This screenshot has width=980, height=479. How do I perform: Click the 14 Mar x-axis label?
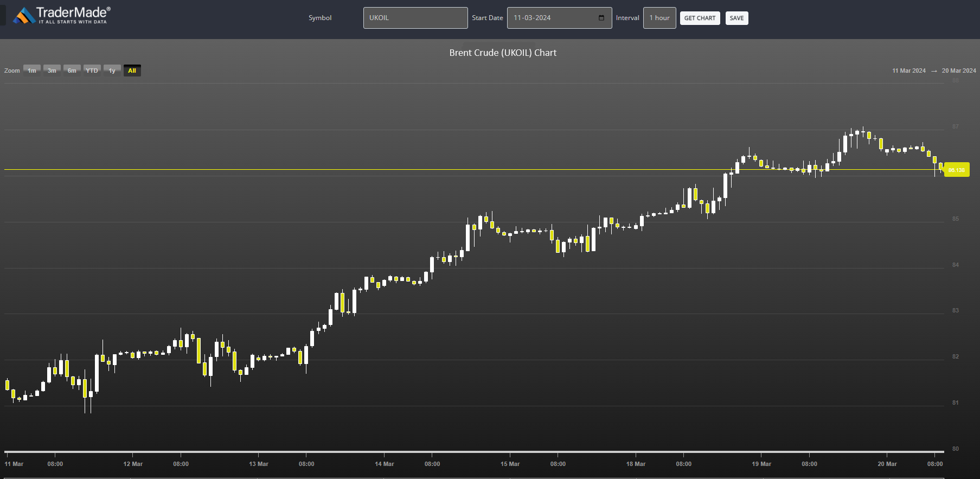pos(385,464)
